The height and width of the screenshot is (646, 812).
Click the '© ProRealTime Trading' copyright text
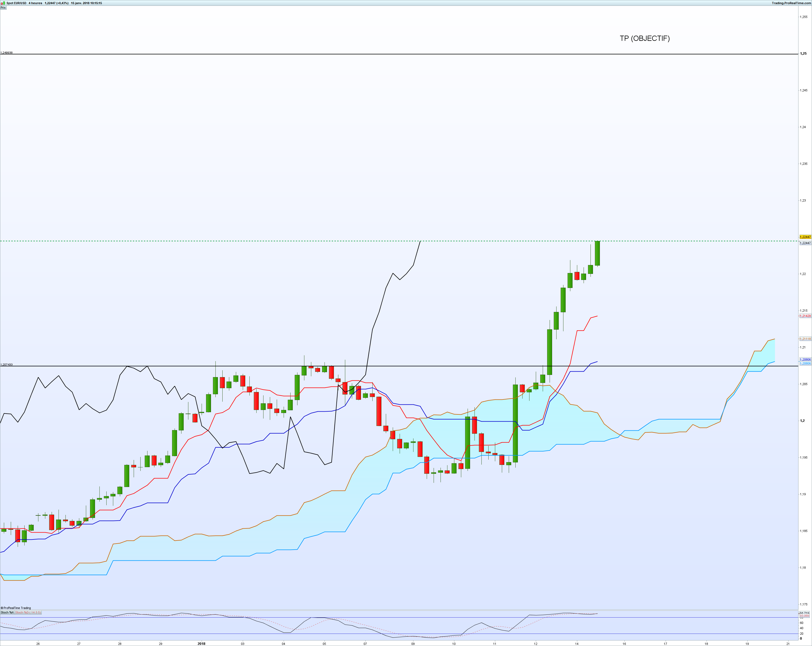point(16,608)
